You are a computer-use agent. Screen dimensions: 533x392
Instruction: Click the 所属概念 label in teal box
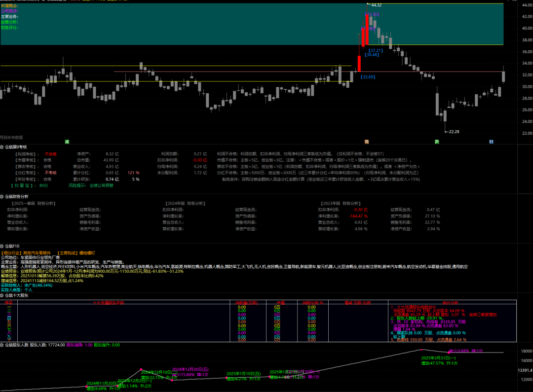tap(9, 6)
